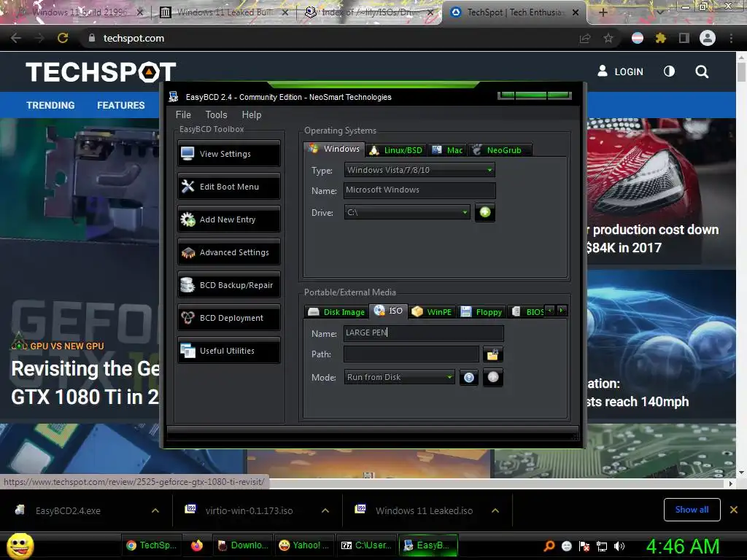Viewport: 747px width, 560px height.
Task: Close the downloads bar with X
Action: pyautogui.click(x=734, y=510)
